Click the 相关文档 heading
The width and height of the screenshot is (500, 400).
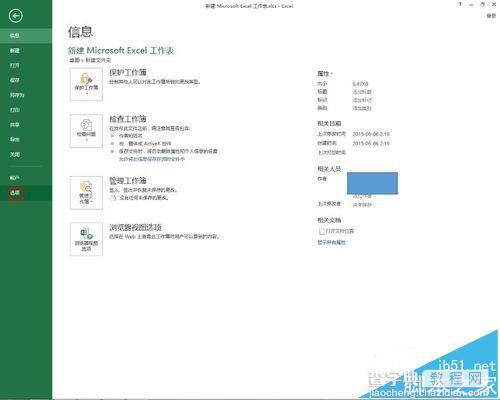click(329, 220)
